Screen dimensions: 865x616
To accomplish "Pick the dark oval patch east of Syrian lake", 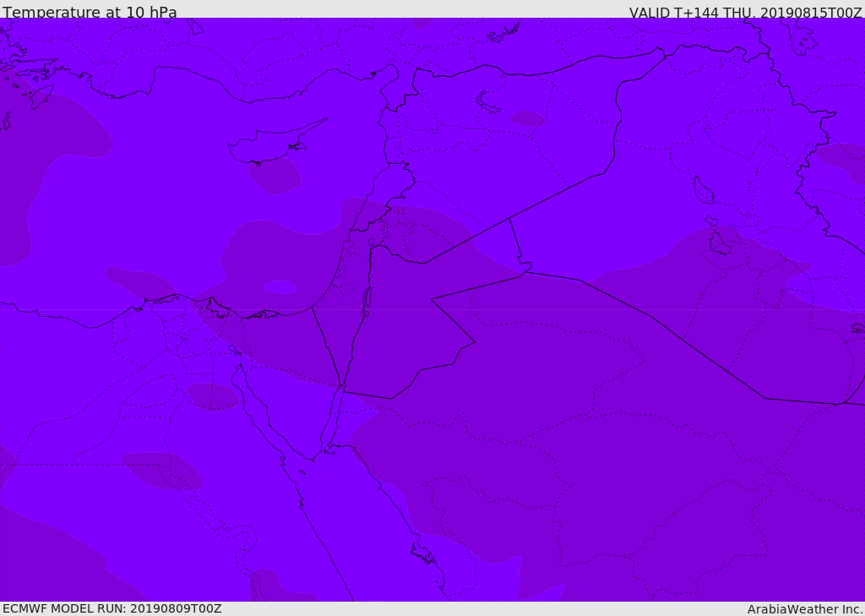I will click(528, 118).
